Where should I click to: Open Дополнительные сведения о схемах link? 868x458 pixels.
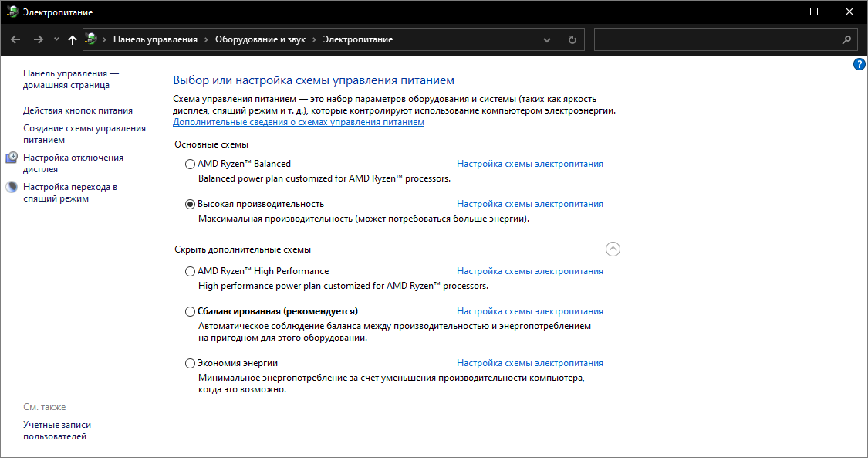[299, 122]
